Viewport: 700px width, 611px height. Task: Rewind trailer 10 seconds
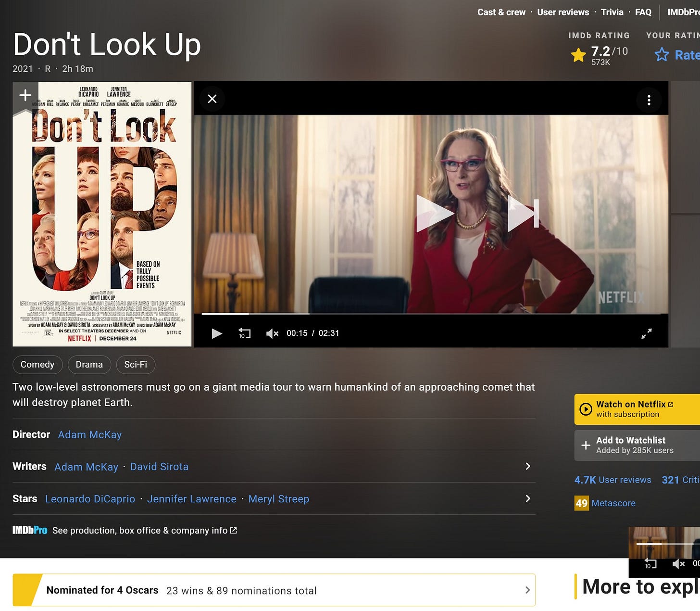point(244,333)
